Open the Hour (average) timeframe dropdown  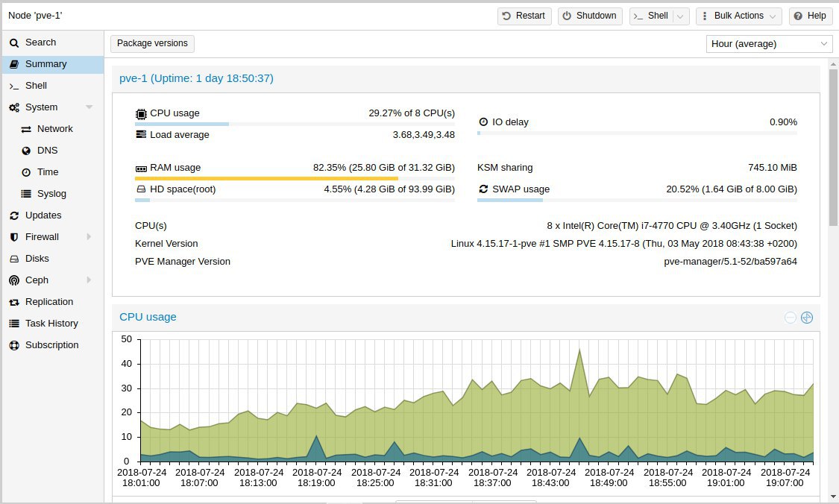[769, 44]
